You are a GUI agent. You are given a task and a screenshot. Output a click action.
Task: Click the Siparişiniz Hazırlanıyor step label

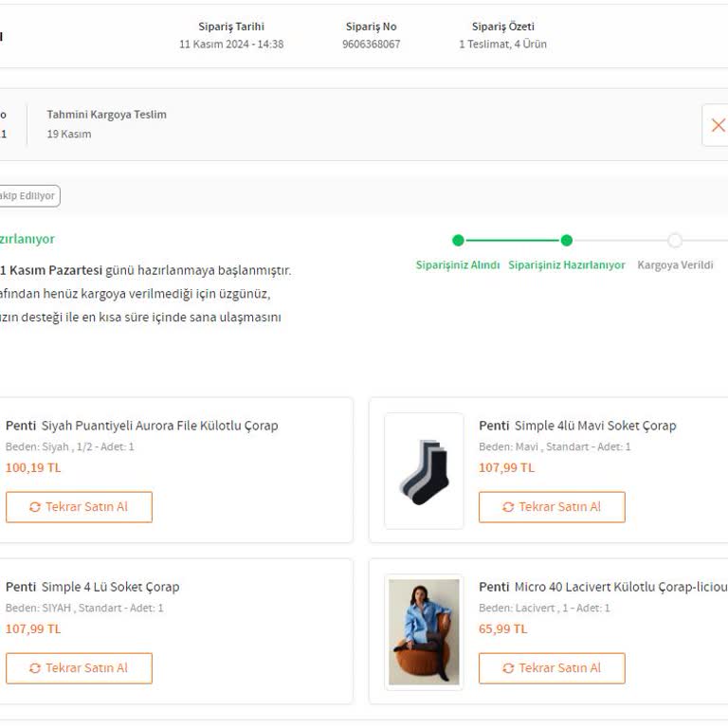coord(567,265)
